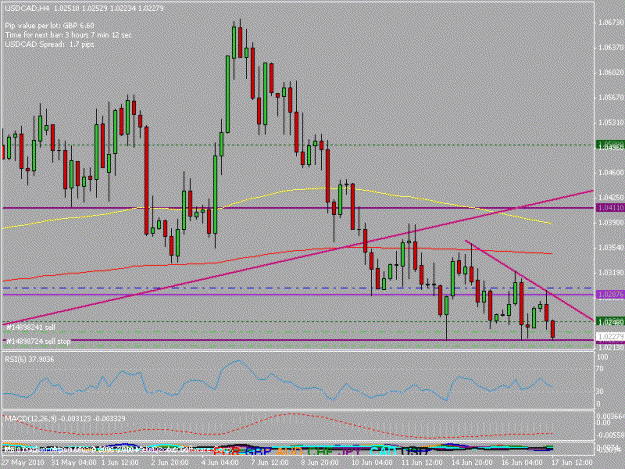Click the 'Pip value per lot: GBP 6.60' label
This screenshot has width=625, height=469.
49,26
